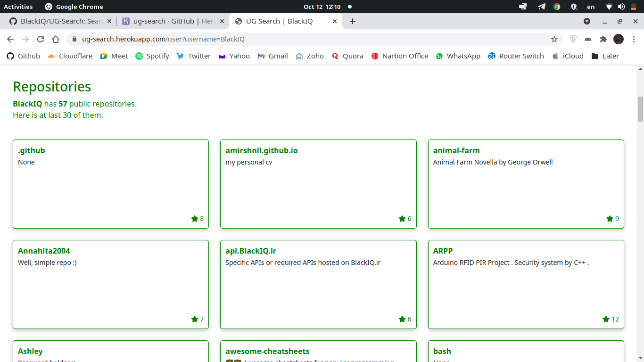Switch to the BlackIQ/UG-Search GitHub tab
Screen dimensions: 644x362
(x=60, y=21)
